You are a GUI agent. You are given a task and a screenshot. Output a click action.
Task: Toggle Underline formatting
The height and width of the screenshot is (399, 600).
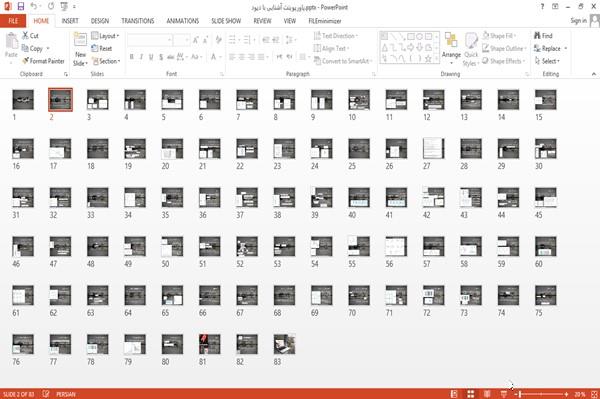(151, 57)
